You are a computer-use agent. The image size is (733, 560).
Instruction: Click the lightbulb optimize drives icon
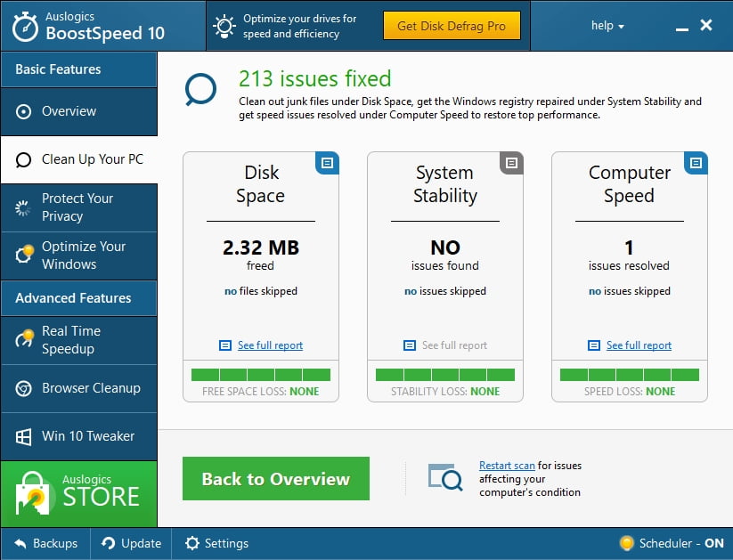coord(224,26)
